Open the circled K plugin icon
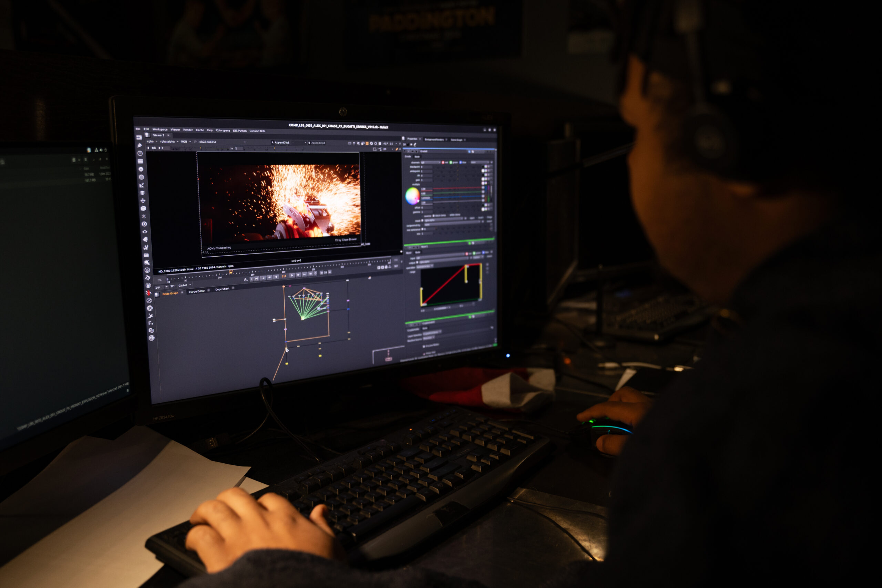 click(x=150, y=308)
